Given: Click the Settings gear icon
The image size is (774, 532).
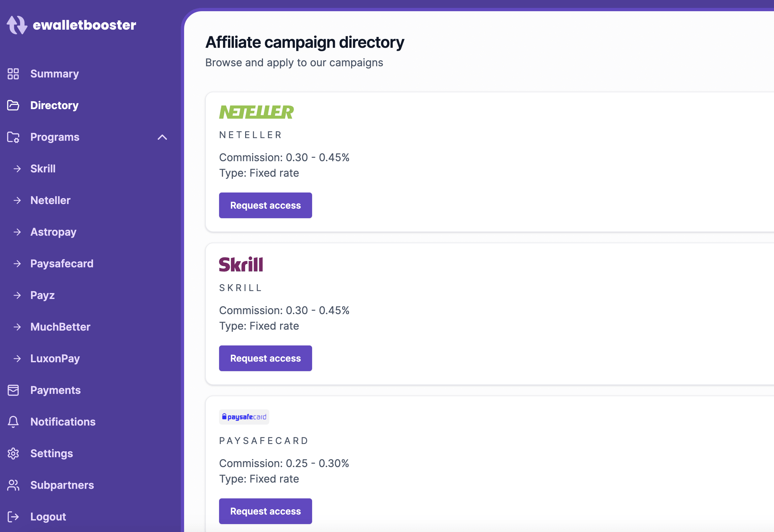Looking at the screenshot, I should coord(14,453).
